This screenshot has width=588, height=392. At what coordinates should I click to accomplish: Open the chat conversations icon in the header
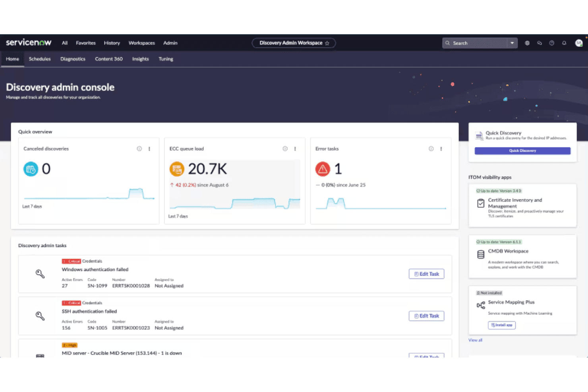(x=540, y=43)
